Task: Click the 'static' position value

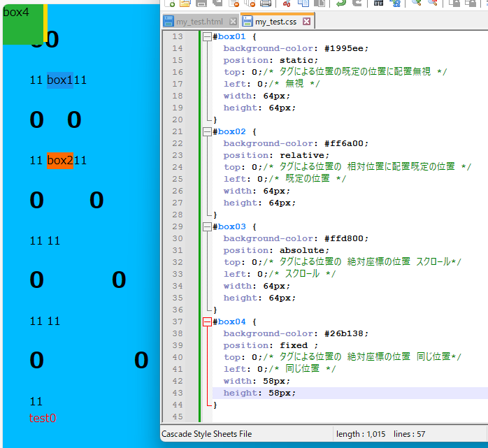Action: [296, 60]
